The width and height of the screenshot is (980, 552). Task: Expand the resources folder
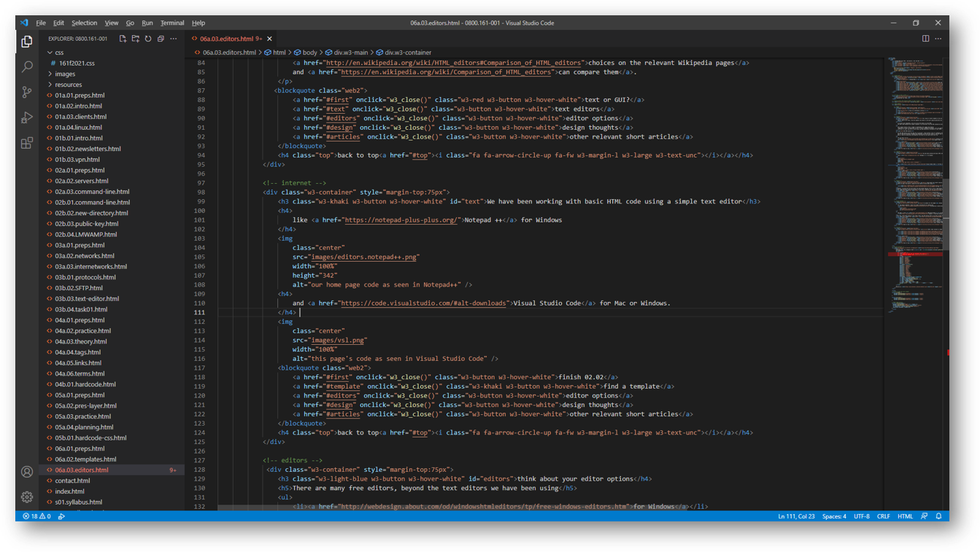coord(68,85)
